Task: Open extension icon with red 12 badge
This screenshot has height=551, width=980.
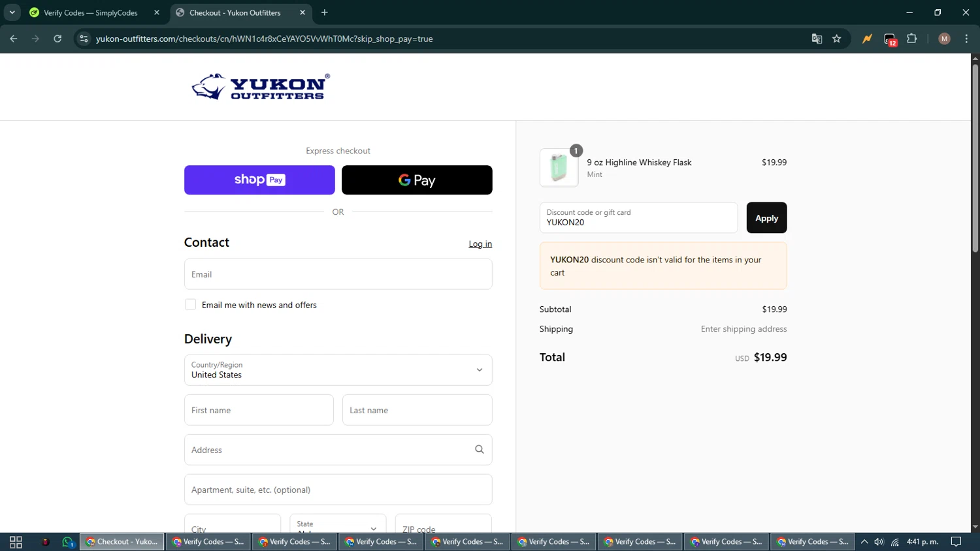Action: [890, 39]
